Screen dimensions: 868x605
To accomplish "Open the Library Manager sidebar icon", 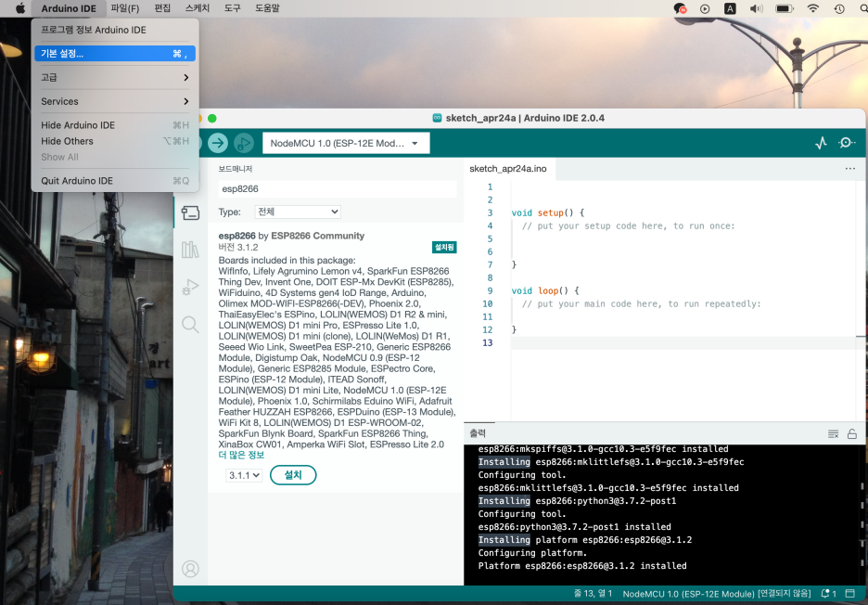I will click(190, 250).
